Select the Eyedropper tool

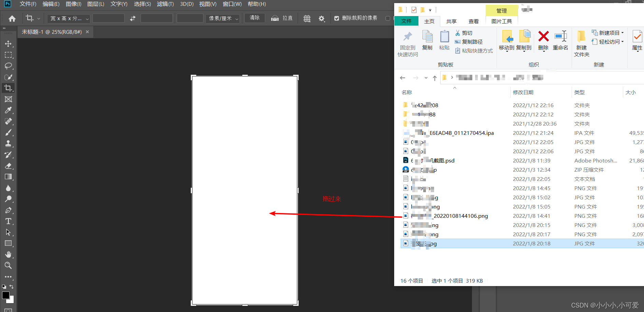click(x=8, y=110)
